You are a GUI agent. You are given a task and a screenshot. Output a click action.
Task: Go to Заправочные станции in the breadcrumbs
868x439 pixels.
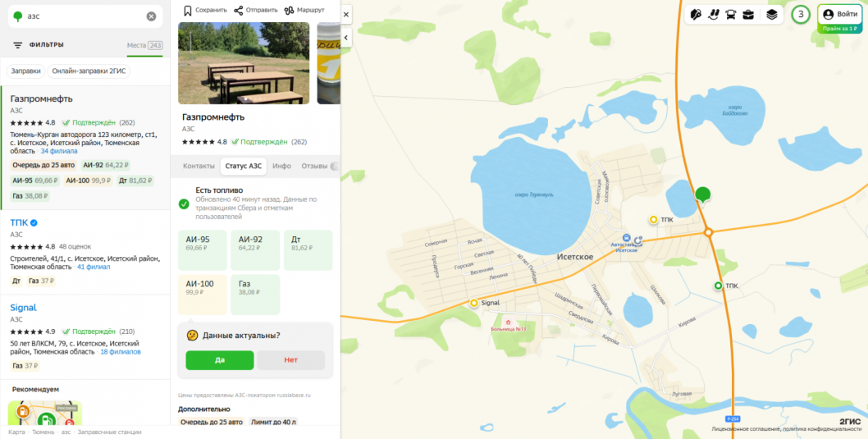109,432
